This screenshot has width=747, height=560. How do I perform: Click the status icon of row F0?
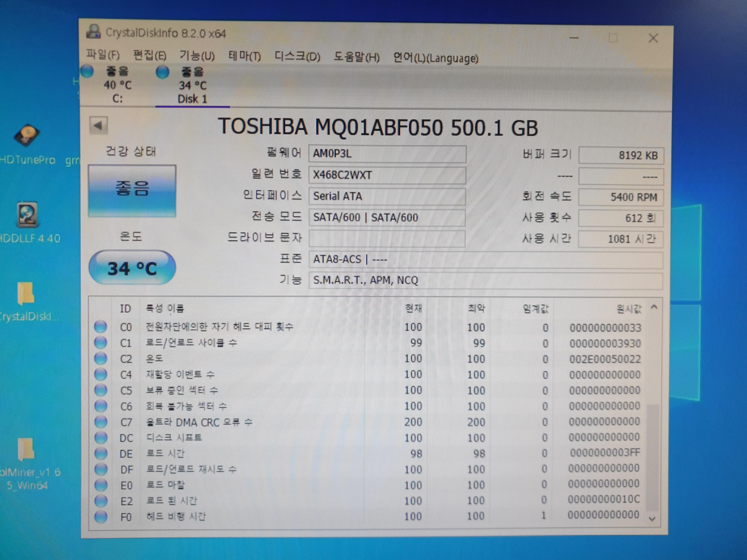pyautogui.click(x=101, y=517)
